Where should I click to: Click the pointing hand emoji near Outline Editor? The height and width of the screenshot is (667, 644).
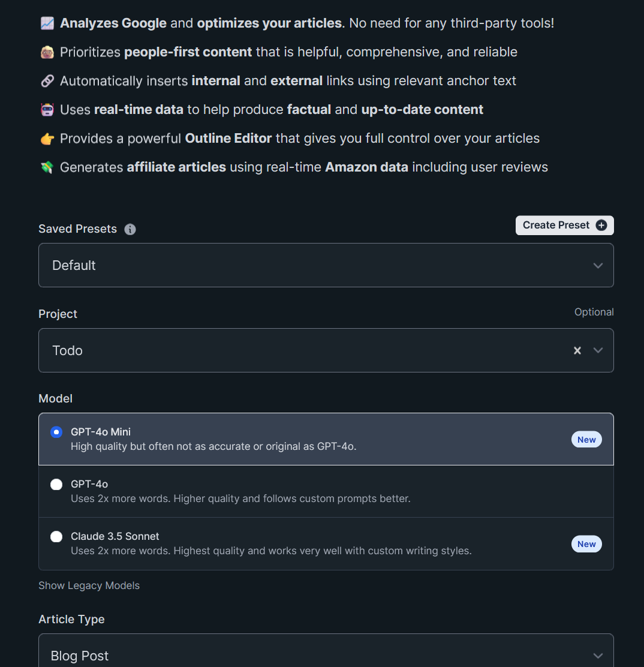click(x=47, y=139)
